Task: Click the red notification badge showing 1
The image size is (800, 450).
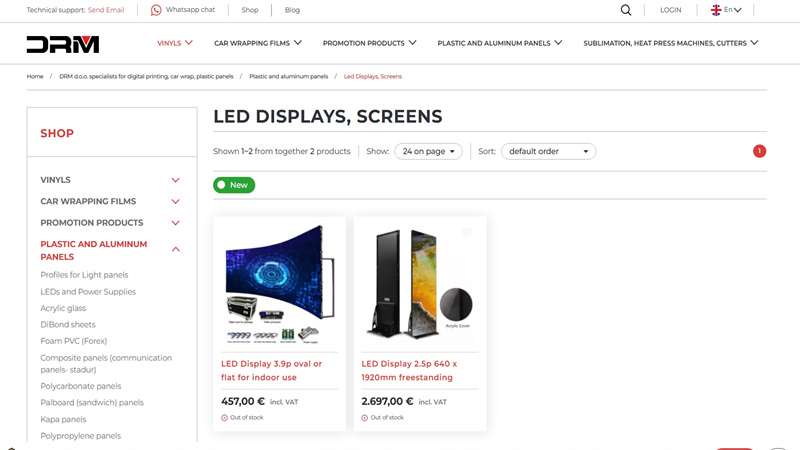Action: click(759, 151)
